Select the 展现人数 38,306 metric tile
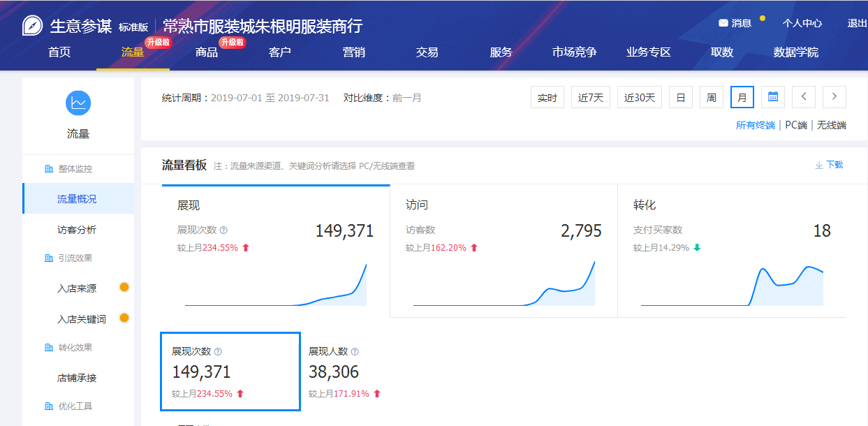 click(345, 372)
